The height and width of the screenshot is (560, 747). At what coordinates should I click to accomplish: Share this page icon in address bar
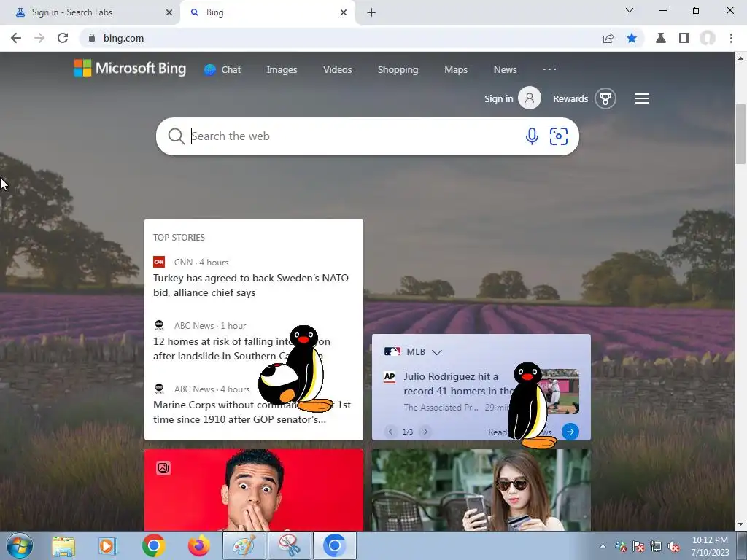[x=608, y=38]
